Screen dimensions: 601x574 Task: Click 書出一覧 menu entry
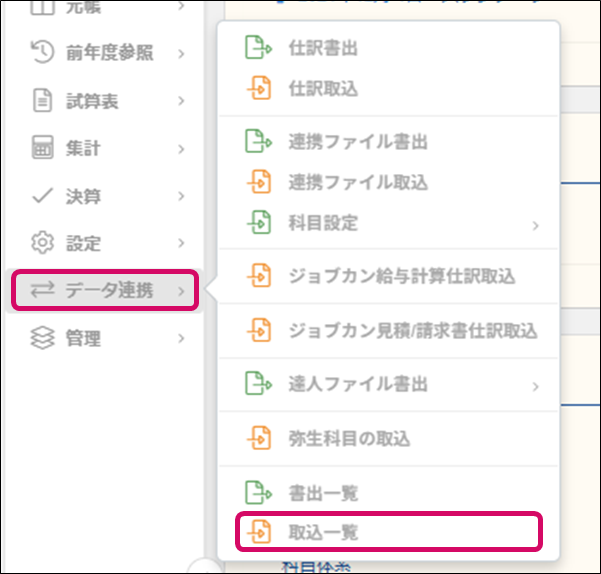323,493
